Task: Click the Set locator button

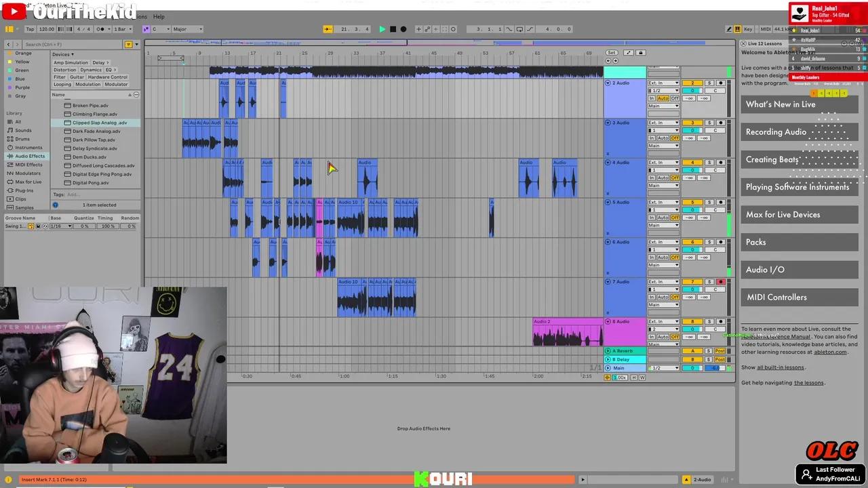Action: point(611,53)
